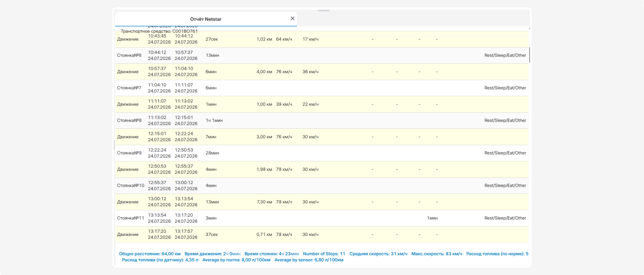Click the 3,00 км distance cell
The height and width of the screenshot is (275, 644).
coord(264,137)
